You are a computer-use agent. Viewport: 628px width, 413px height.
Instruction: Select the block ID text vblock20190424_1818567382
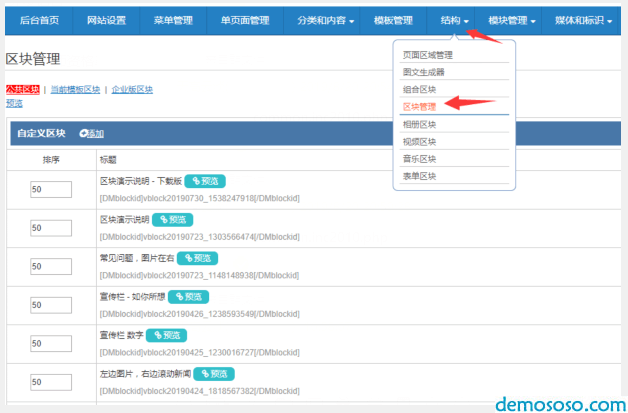(x=199, y=391)
